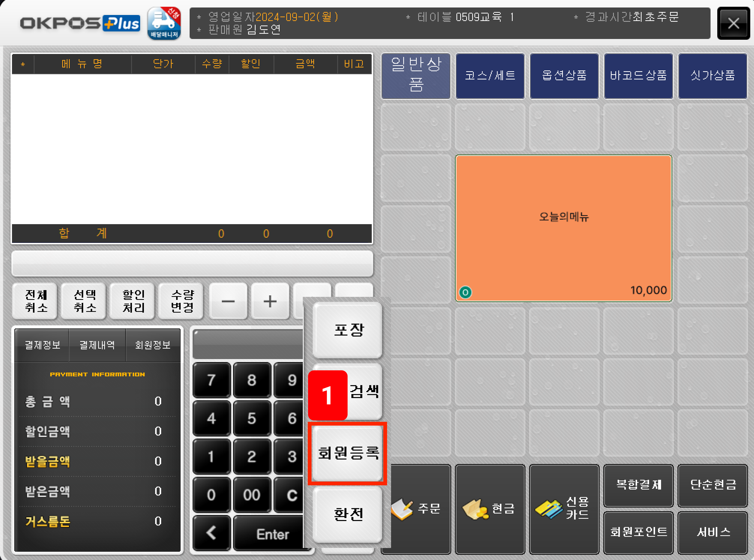Select the 옵션상품 category tab
This screenshot has height=560, width=754.
click(x=564, y=76)
